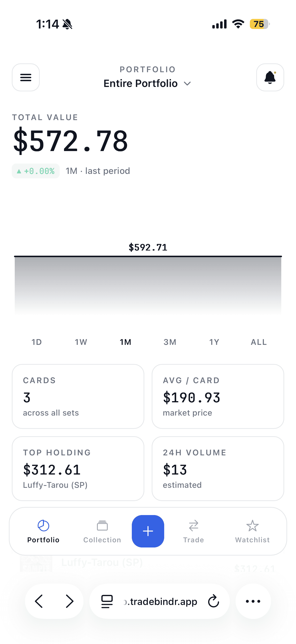Go to the Trade arrows icon
296x644 pixels.
(x=194, y=526)
